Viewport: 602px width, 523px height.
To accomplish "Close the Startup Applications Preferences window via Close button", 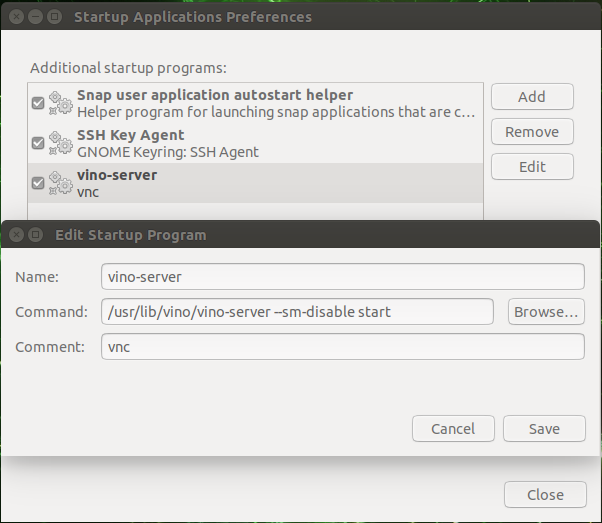I will (x=545, y=495).
